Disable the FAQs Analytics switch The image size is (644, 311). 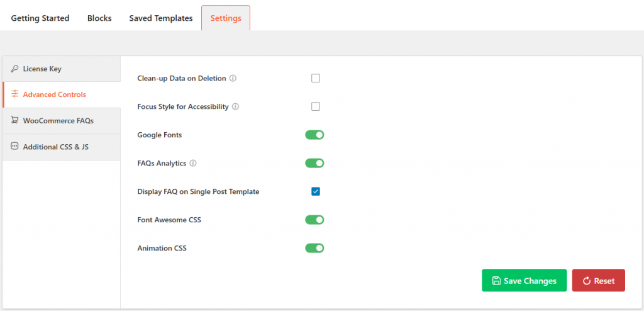314,163
